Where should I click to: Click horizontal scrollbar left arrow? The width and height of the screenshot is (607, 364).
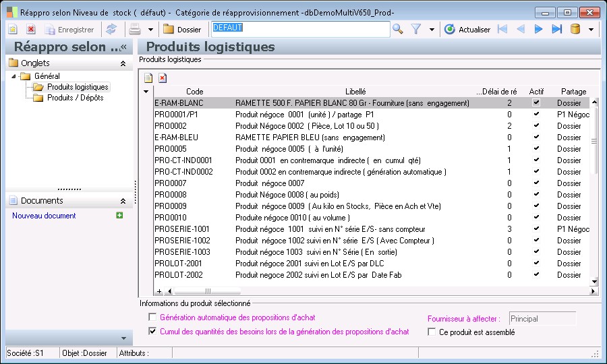point(169,291)
